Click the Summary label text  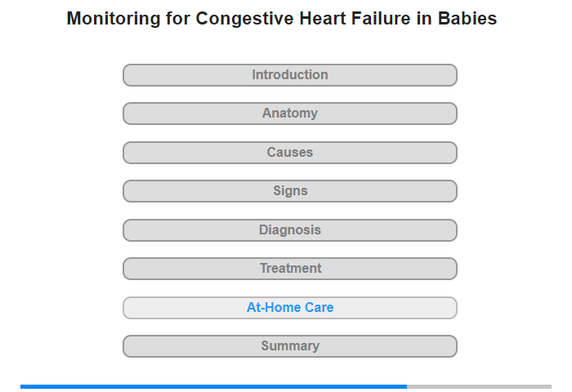[290, 345]
